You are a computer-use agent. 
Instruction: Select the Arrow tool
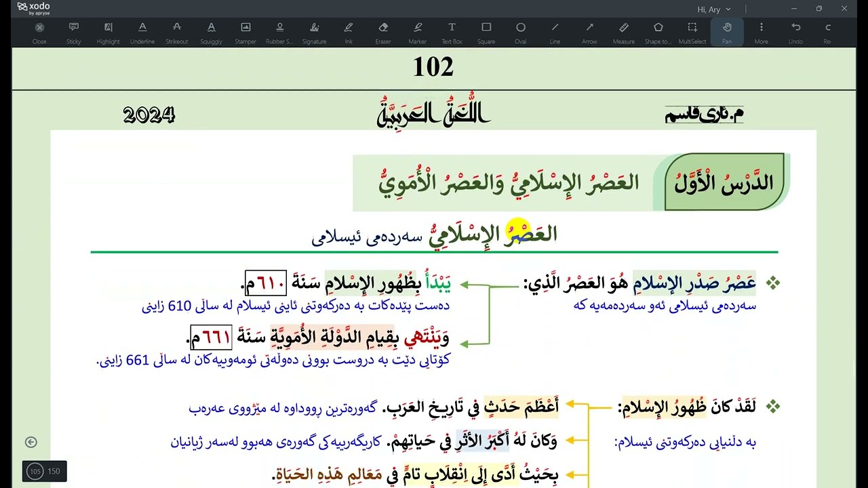589,32
